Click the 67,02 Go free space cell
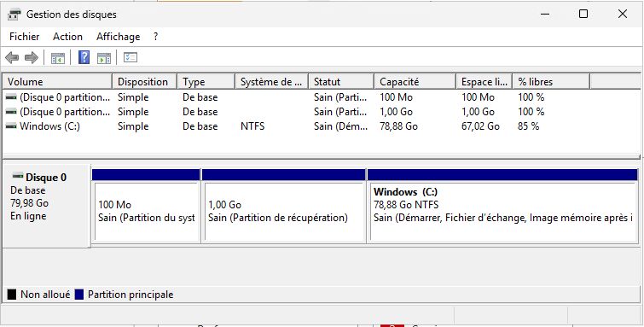Screen dimensions: 644x327 480,126
